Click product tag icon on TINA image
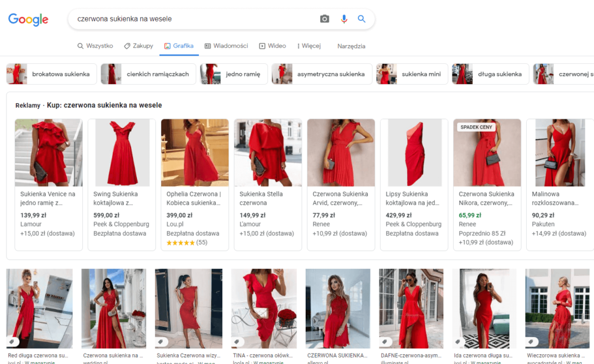This screenshot has width=594, height=364. click(x=237, y=341)
